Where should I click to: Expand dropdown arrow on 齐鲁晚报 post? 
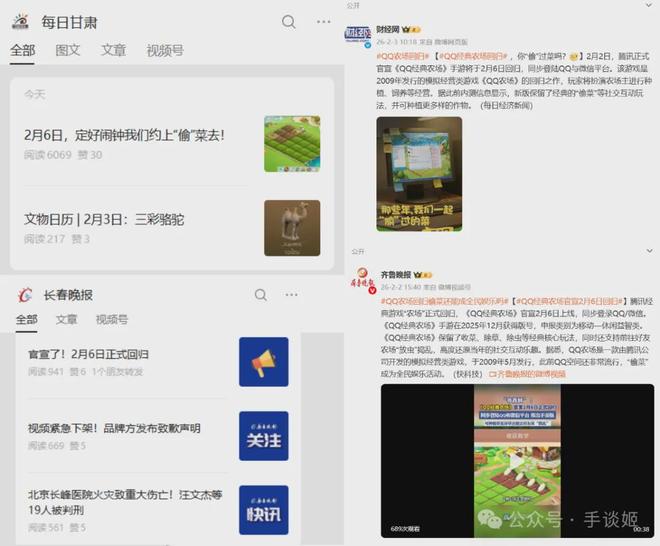click(649, 251)
